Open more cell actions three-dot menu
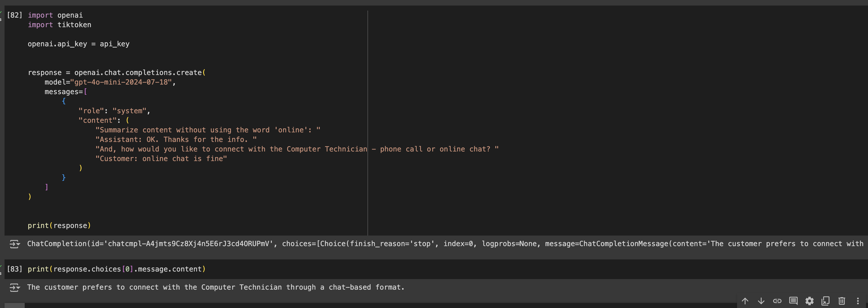The image size is (868, 308). (858, 301)
